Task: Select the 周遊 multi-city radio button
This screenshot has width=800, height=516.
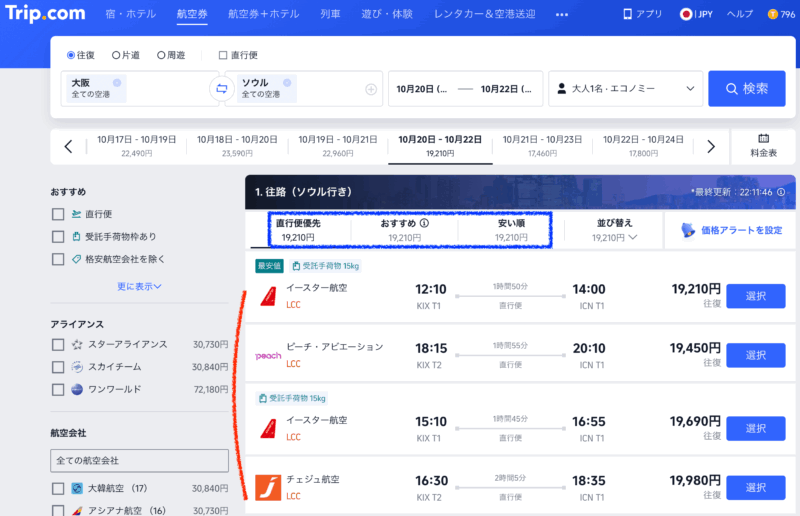Action: pyautogui.click(x=161, y=55)
